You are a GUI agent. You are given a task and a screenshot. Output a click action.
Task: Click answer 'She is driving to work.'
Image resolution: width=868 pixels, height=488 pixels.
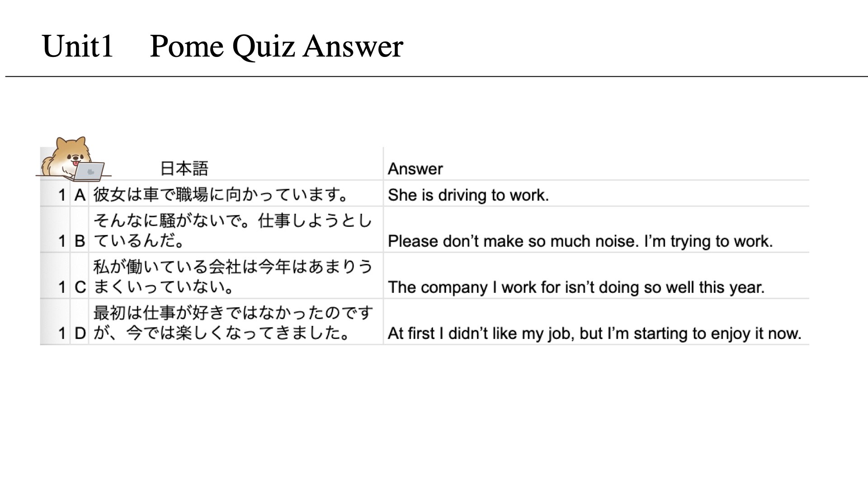[468, 195]
